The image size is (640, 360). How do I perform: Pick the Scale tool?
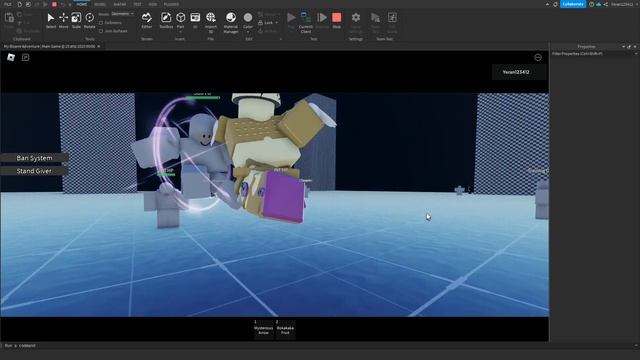pos(76,20)
